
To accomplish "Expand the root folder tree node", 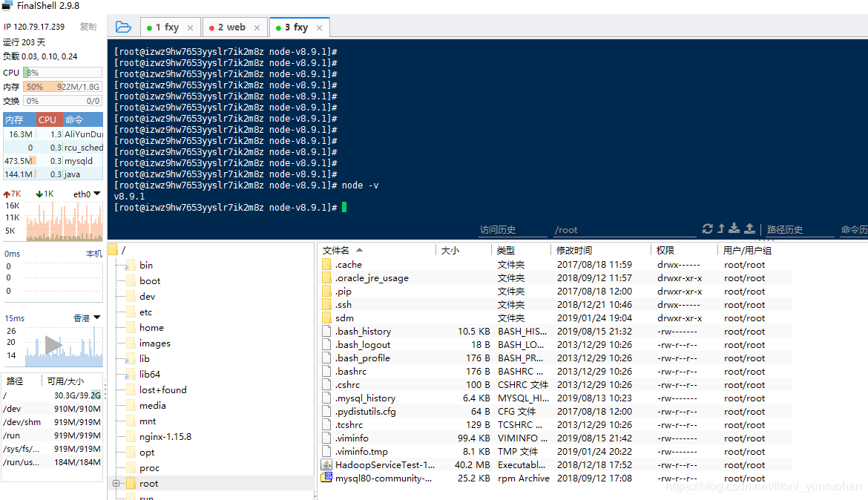I will pyautogui.click(x=116, y=484).
